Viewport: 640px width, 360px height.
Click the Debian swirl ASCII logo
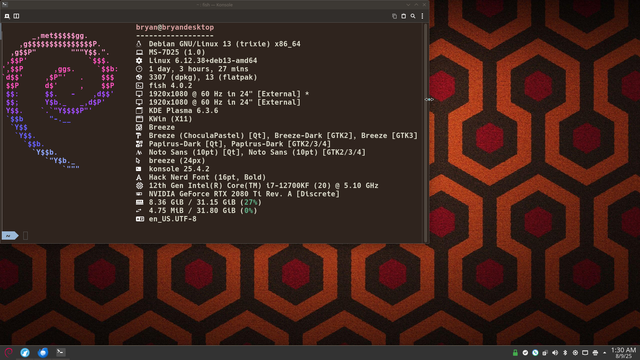[x=61, y=100]
